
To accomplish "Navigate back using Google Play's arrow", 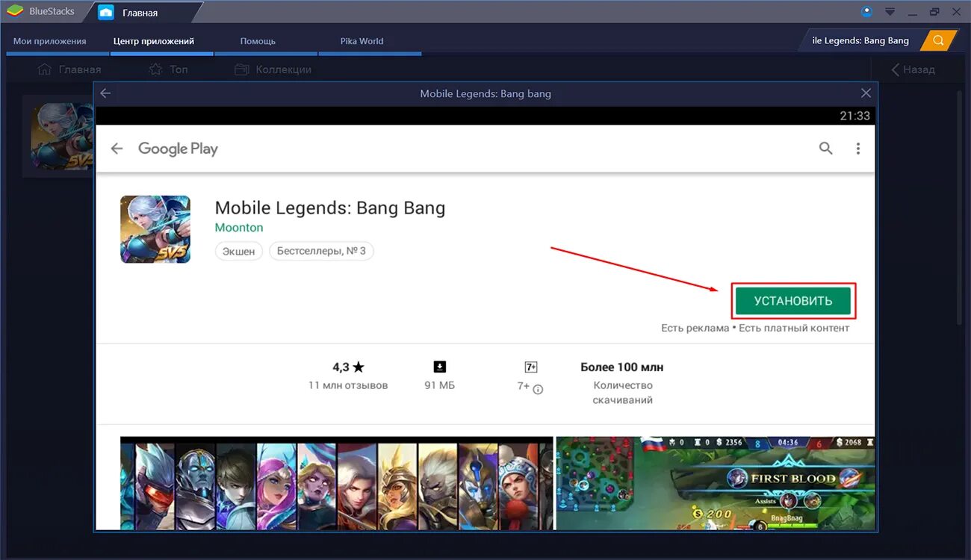I will [117, 148].
